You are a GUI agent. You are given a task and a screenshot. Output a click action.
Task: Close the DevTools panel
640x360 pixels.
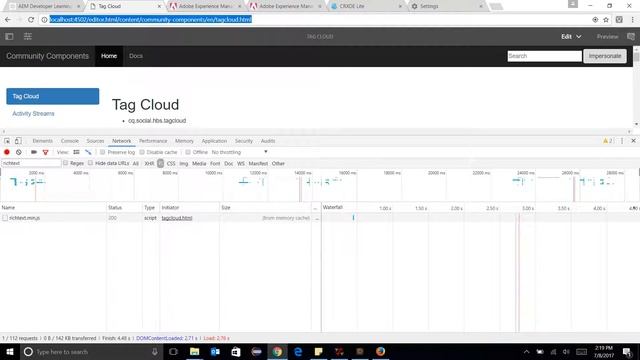(x=633, y=141)
